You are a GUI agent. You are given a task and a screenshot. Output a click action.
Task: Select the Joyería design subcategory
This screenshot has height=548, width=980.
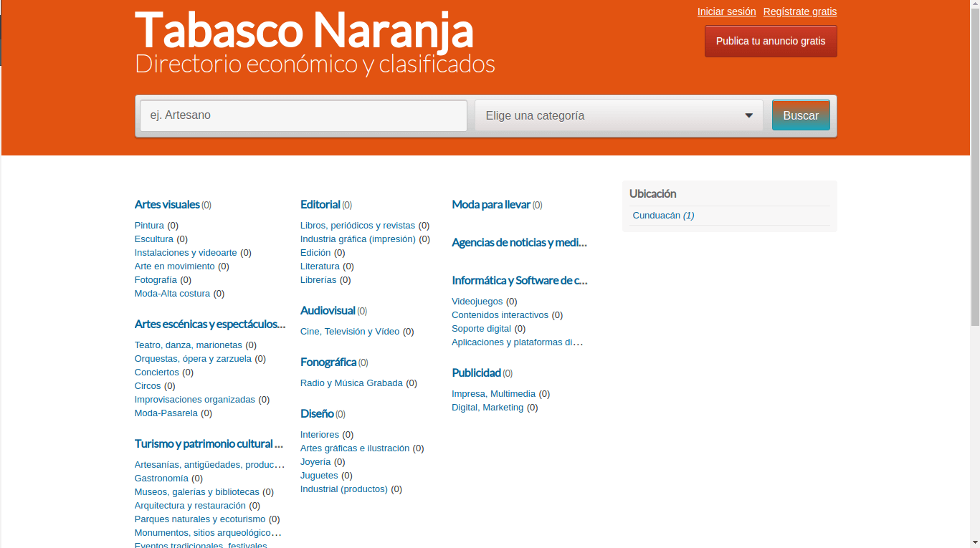315,462
